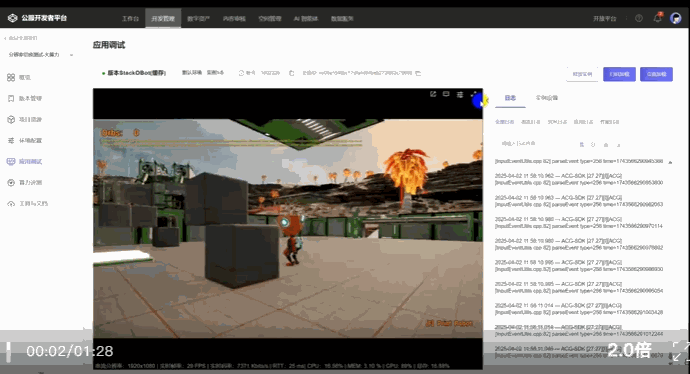
Task: Click the 版本StackOBot version label
Action: click(x=137, y=73)
